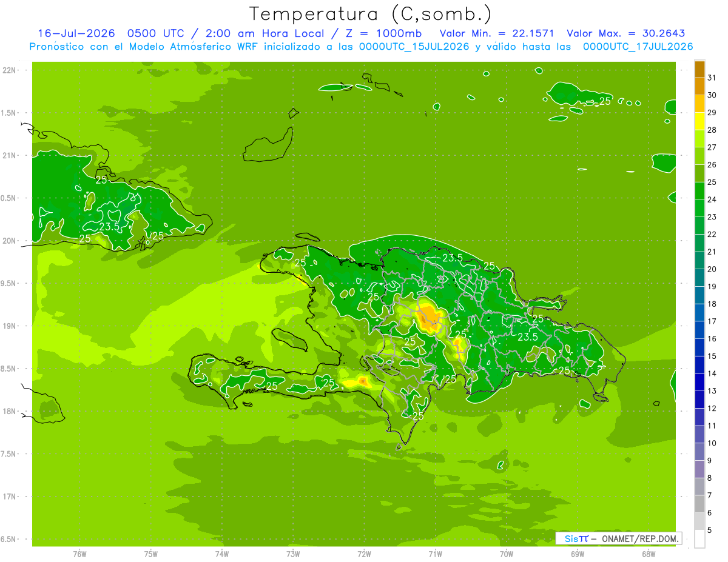Click the "72W" longitude axis label
This screenshot has width=728, height=562.
point(364,554)
